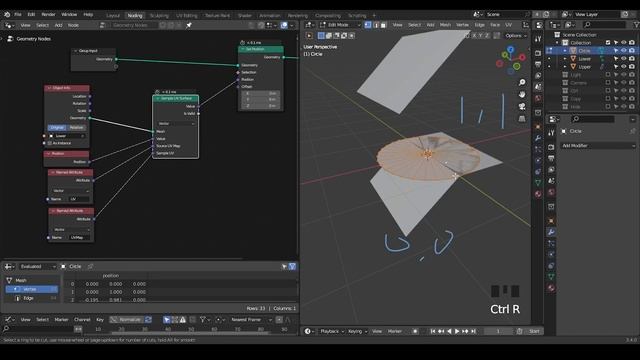Open node editor overlay options dropdown

pyautogui.click(x=292, y=25)
